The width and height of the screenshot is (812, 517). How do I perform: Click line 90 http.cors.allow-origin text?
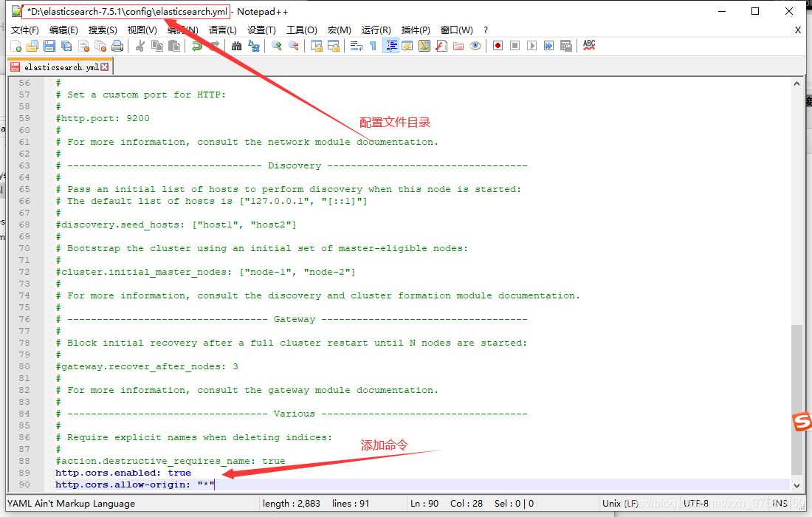[x=134, y=485]
